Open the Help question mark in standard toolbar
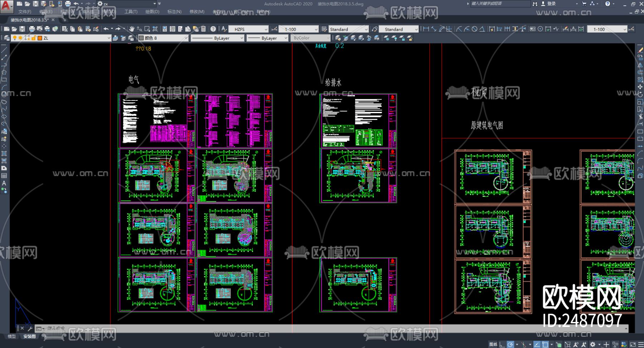Viewport: 644px width, 348px height. [213, 29]
